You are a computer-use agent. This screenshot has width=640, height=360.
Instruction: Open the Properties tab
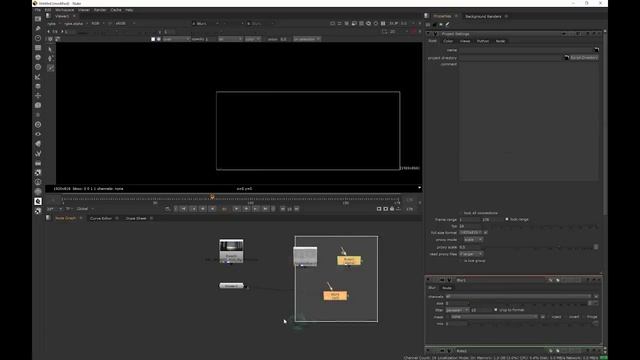442,16
